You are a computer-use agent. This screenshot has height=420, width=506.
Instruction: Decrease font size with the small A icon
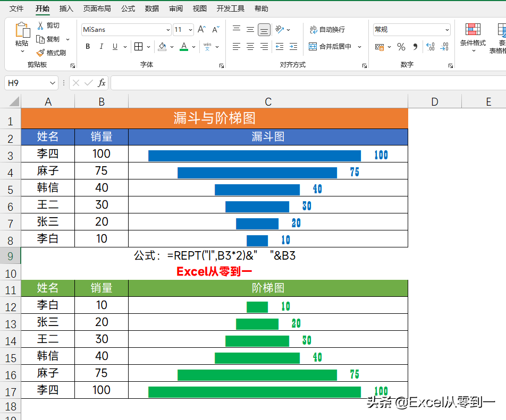point(216,30)
